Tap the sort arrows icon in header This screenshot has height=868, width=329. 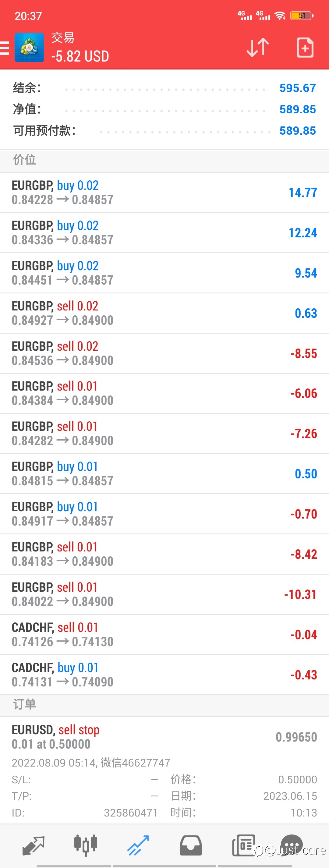point(258,48)
